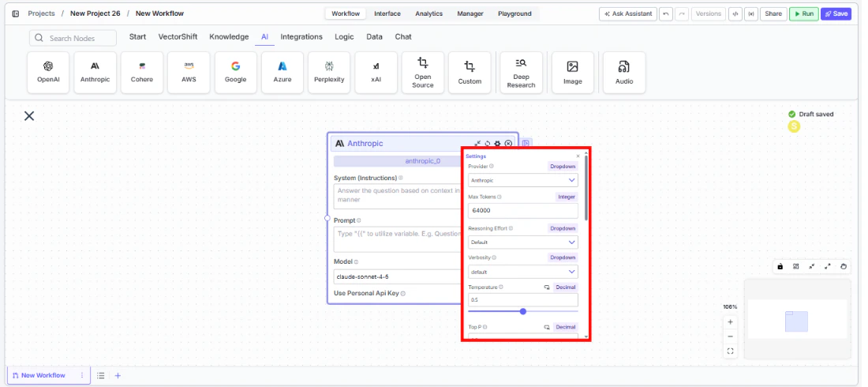The width and height of the screenshot is (868, 387).
Task: Open the Reasoning Effort dropdown
Action: tap(523, 242)
